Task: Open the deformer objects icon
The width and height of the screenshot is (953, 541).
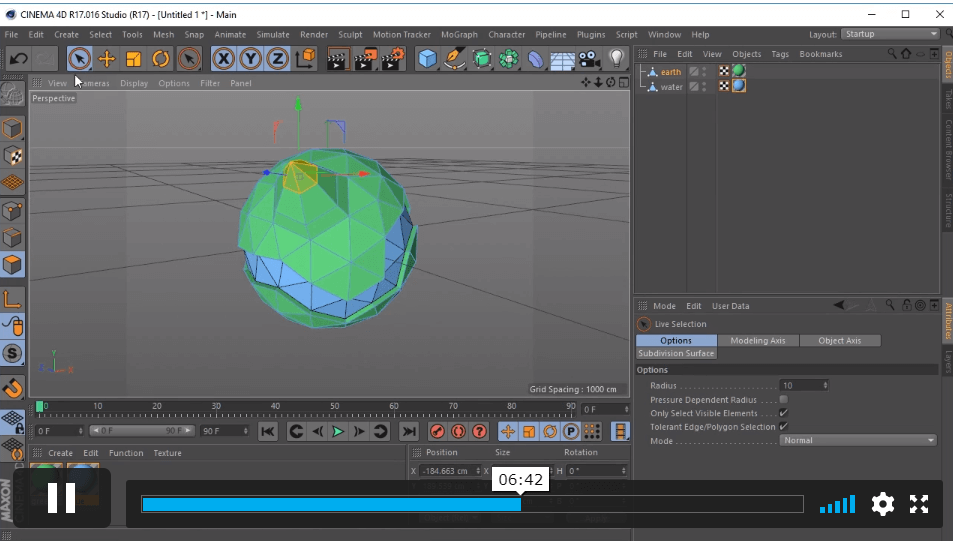Action: 535,59
